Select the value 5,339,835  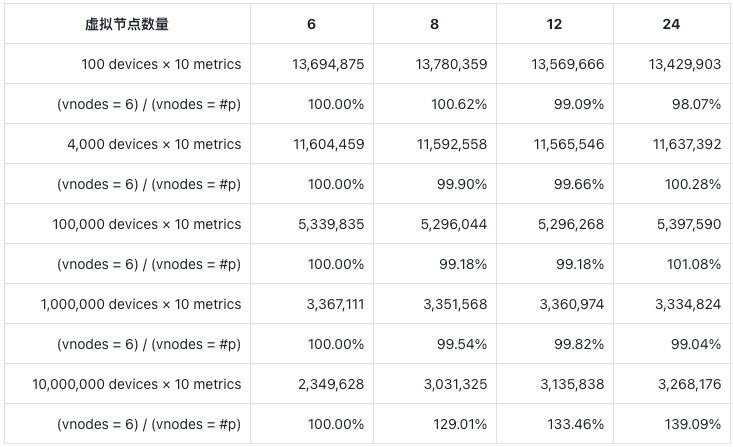[x=332, y=224]
